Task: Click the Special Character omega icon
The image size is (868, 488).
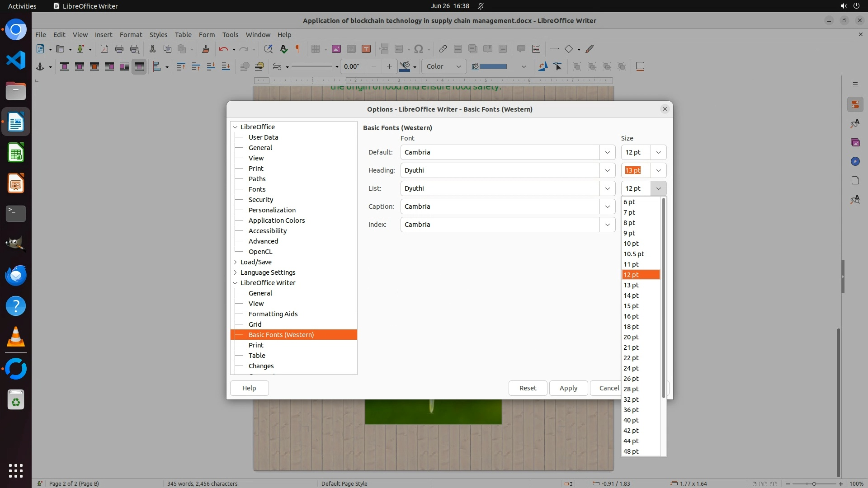Action: 419,49
